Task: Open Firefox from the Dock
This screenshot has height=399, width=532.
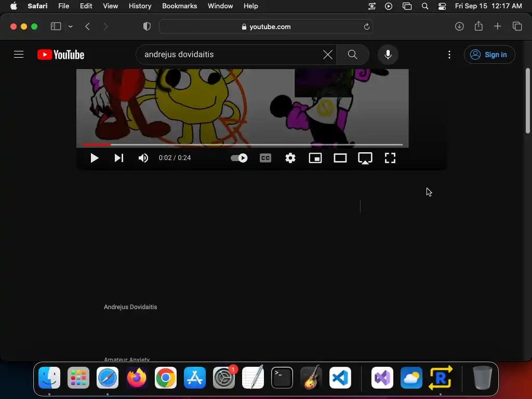Action: [x=137, y=378]
